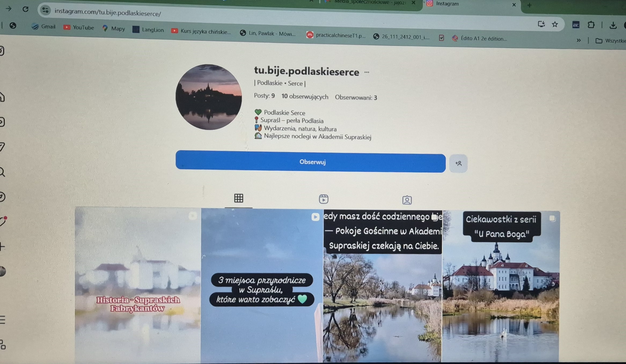Screen dimensions: 626x364
Task: Click the profile picture of tu.bije.podlaskieserce
Action: [x=208, y=97]
